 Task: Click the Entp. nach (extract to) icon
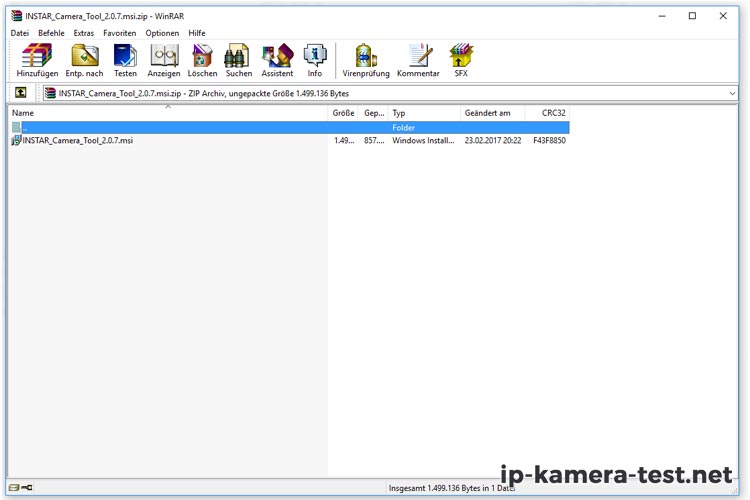point(84,60)
